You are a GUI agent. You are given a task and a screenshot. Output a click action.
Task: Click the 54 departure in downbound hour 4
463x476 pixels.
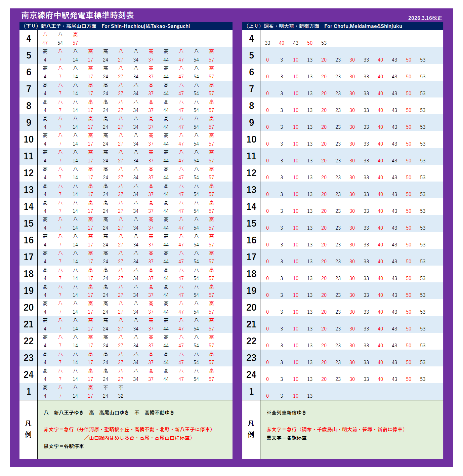pyautogui.click(x=60, y=43)
